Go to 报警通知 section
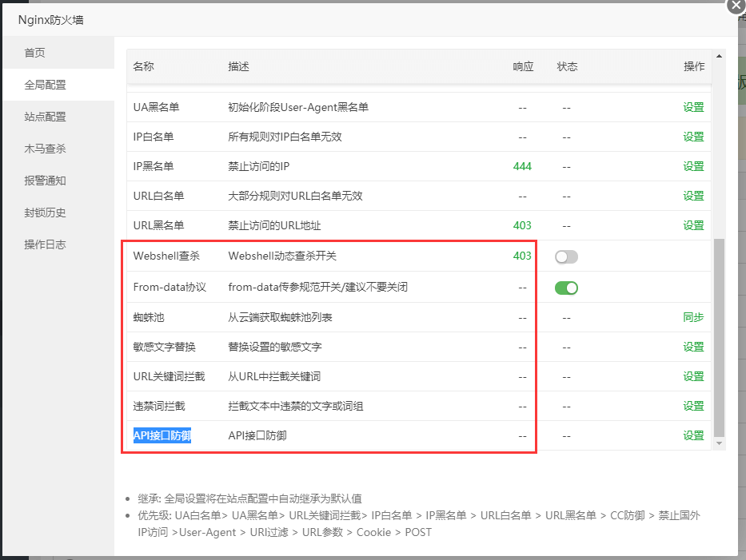 point(58,181)
